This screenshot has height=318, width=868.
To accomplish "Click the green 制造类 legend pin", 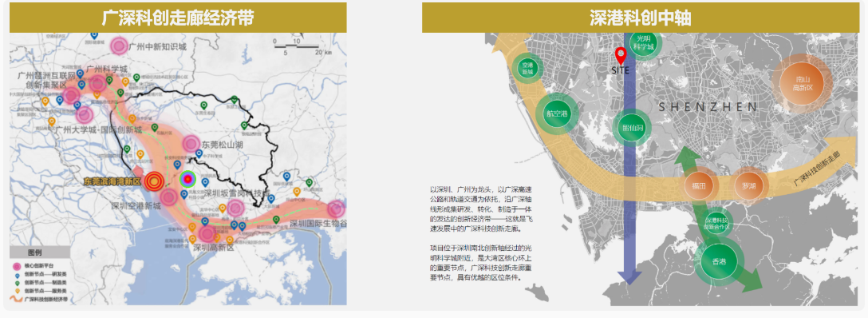I will coord(18,283).
